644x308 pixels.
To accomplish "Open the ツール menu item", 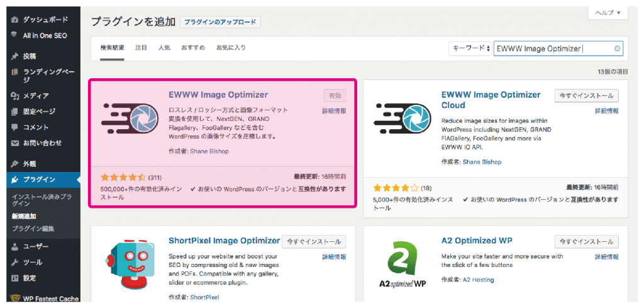I will click(x=33, y=263).
